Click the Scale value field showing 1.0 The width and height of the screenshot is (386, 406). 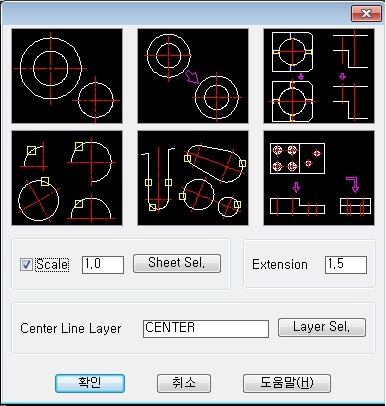pyautogui.click(x=103, y=265)
